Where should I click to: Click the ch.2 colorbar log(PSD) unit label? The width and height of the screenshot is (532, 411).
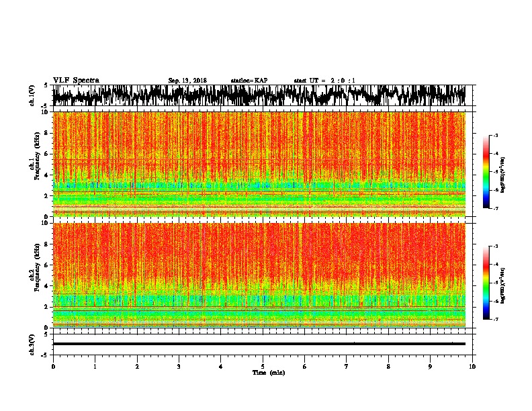(x=502, y=285)
